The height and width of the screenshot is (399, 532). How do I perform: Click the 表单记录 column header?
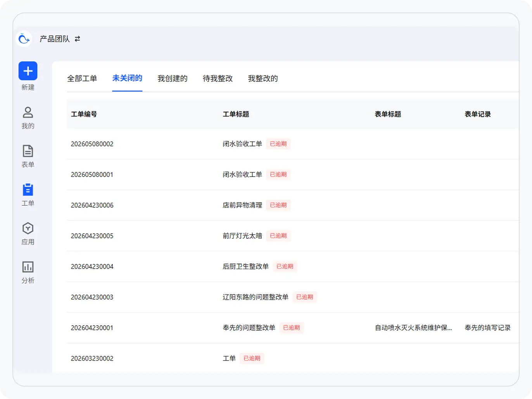(x=478, y=114)
